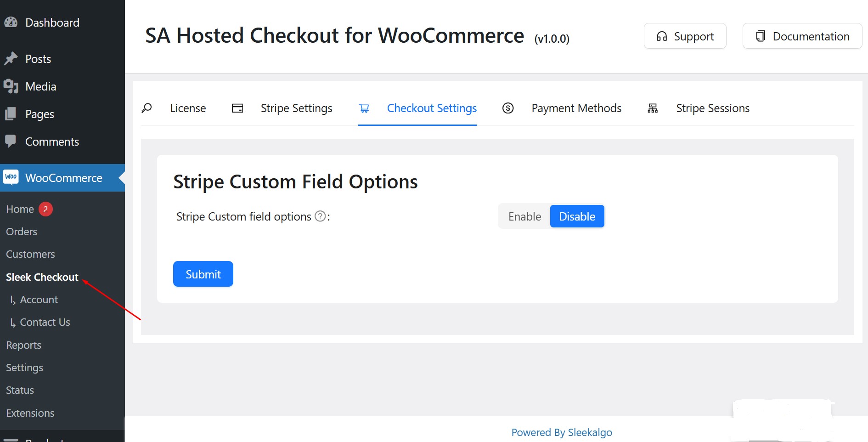Open the License tab

click(188, 108)
